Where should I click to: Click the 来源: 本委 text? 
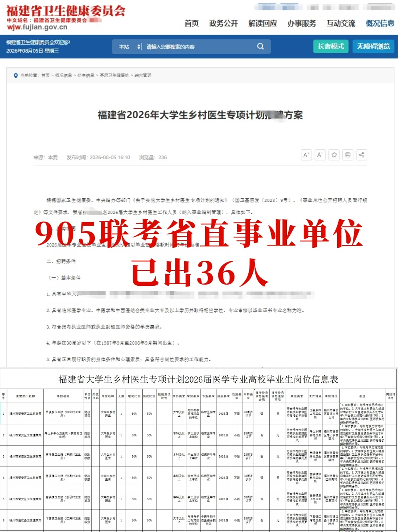coord(46,157)
